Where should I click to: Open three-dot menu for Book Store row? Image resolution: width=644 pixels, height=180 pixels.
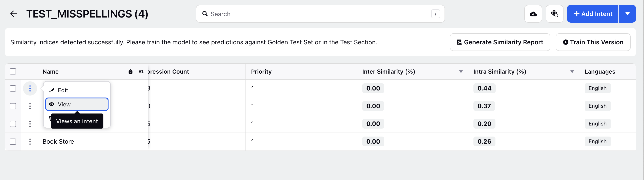pyautogui.click(x=30, y=142)
